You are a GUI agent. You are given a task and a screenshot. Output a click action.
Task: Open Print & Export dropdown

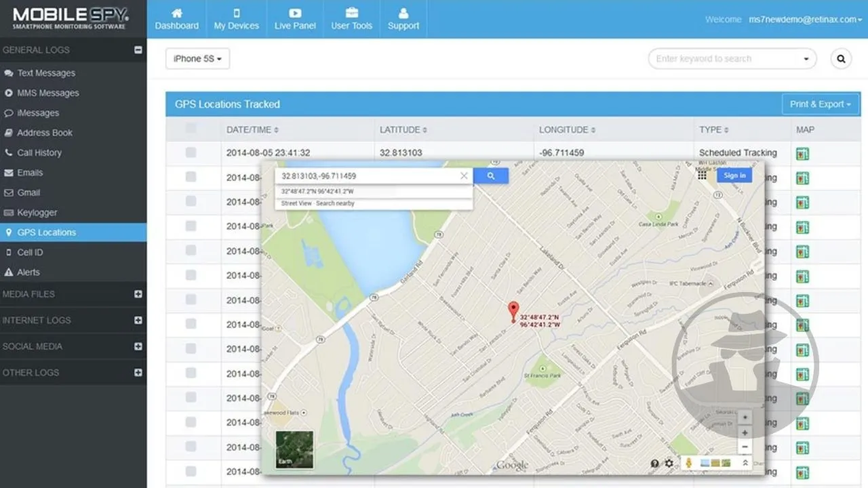pyautogui.click(x=821, y=104)
